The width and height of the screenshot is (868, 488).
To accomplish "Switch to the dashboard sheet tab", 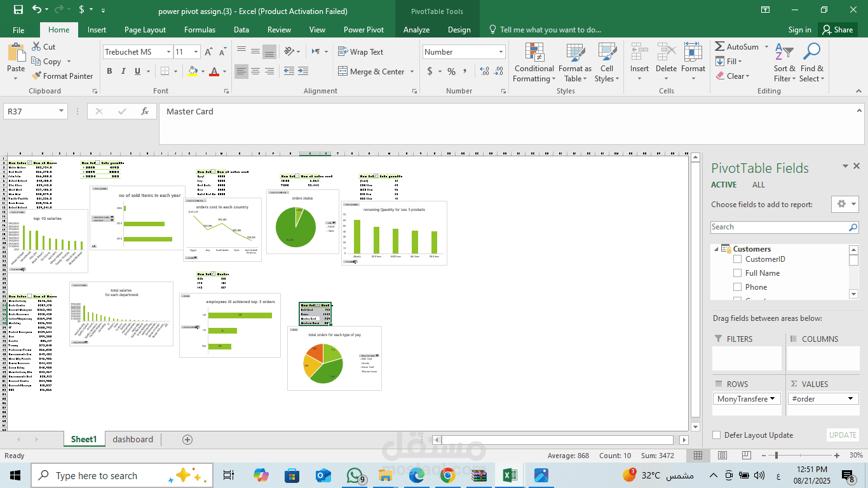I will [x=133, y=439].
